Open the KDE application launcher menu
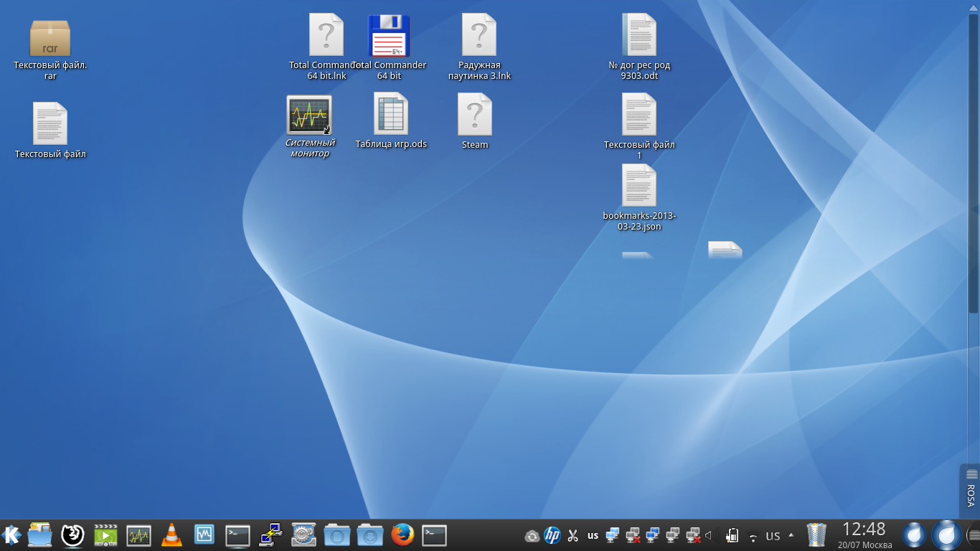Screen dimensions: 980x551 point(11,535)
